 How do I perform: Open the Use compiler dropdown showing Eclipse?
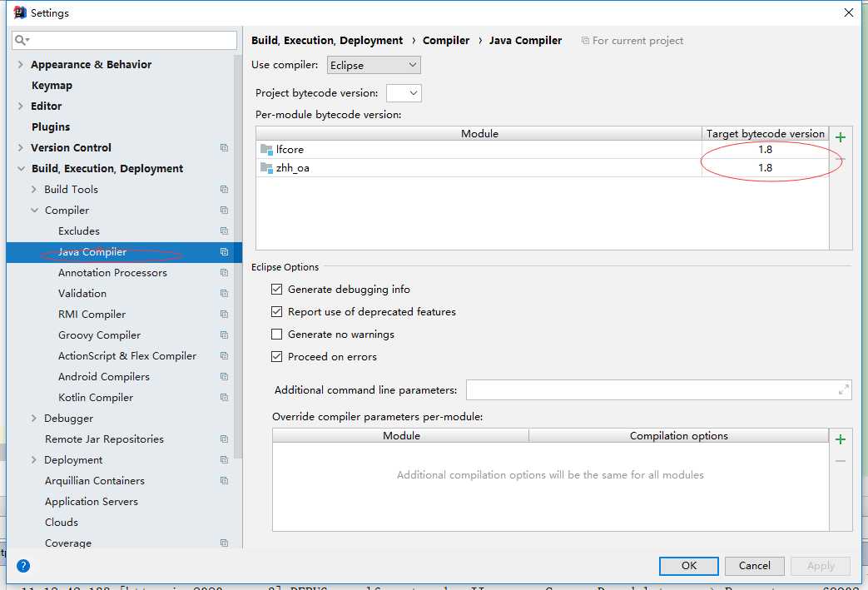tap(374, 65)
